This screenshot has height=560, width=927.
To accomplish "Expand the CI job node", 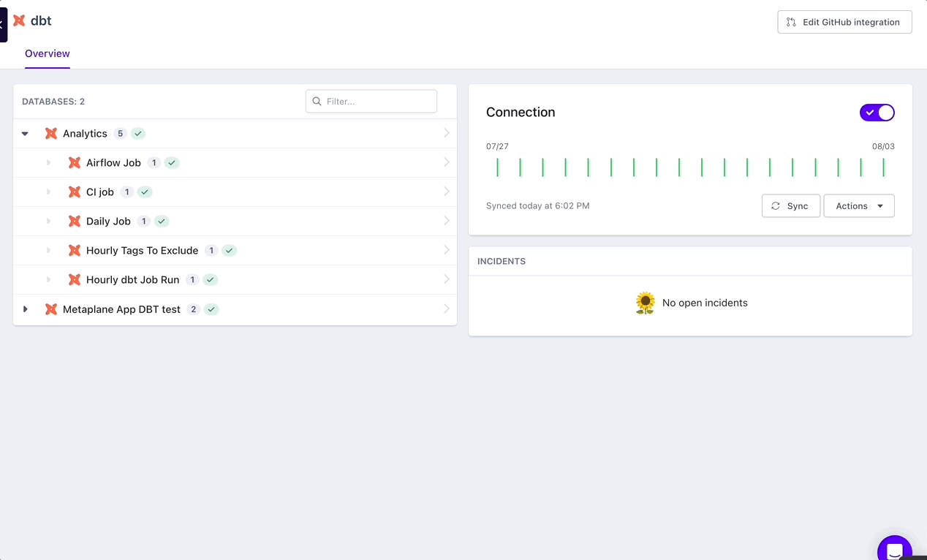I will pyautogui.click(x=48, y=192).
